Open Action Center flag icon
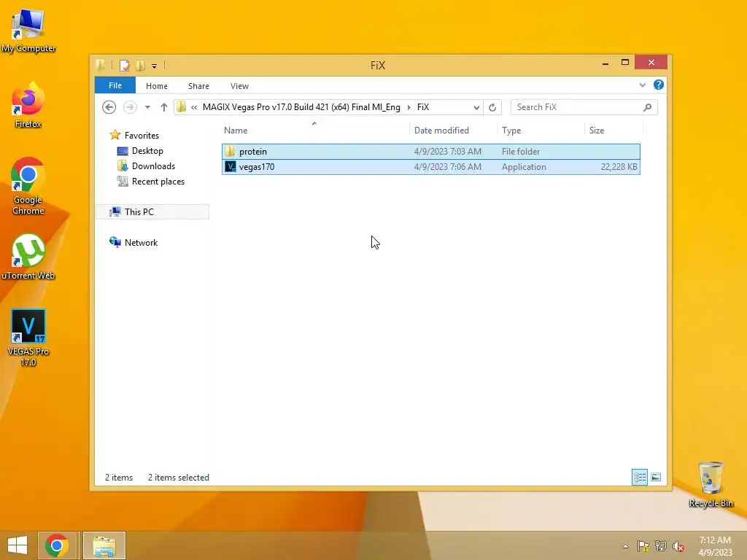 click(x=643, y=546)
